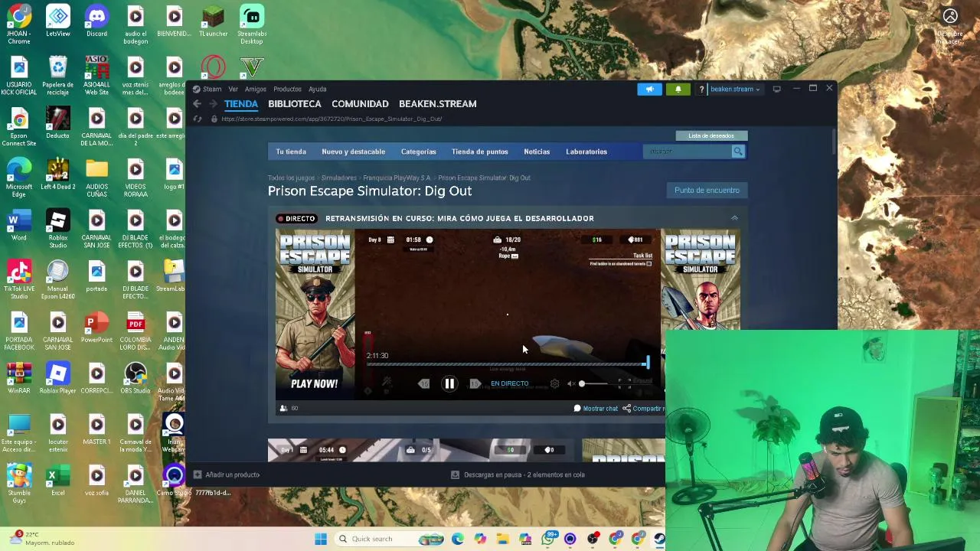Go to Tienda de puntos
This screenshot has width=980, height=551.
(479, 152)
